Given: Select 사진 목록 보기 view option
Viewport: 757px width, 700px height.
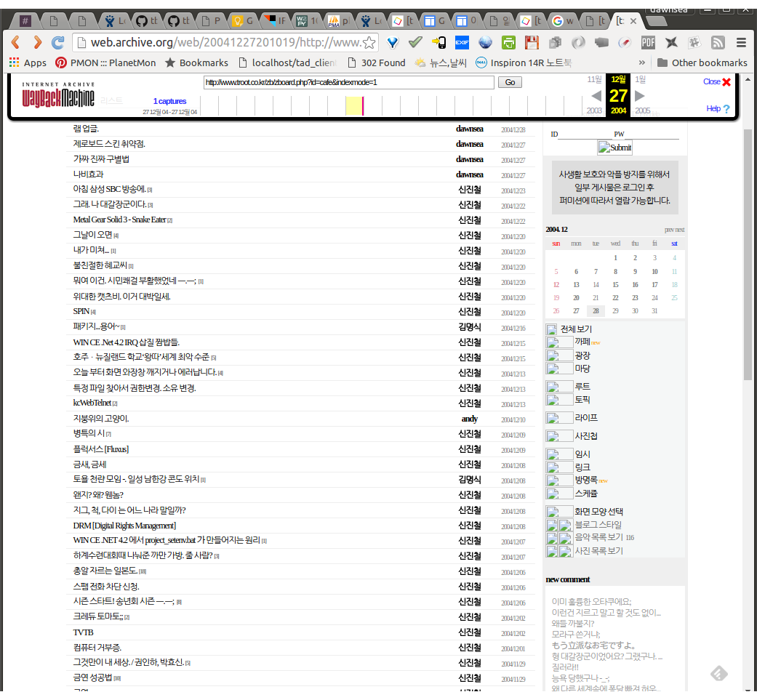Looking at the screenshot, I should point(598,551).
